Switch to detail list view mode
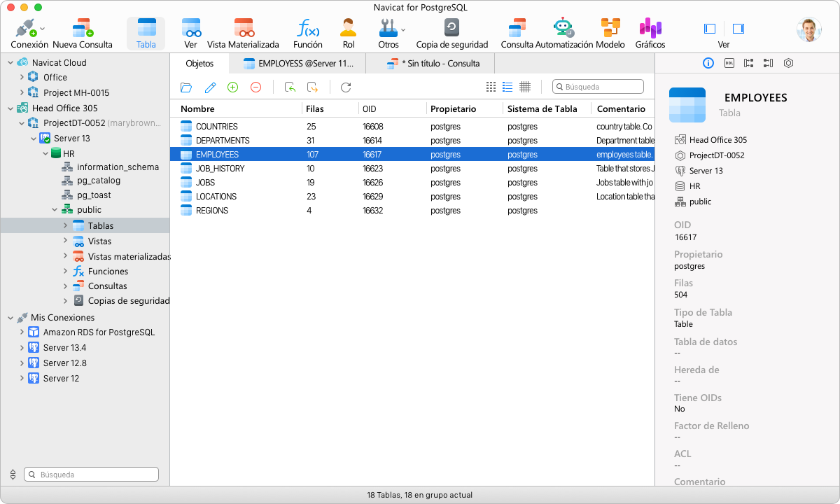 coord(507,87)
